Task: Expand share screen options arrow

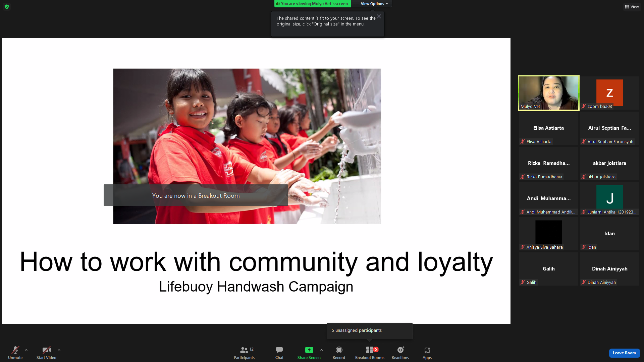Action: click(x=322, y=350)
